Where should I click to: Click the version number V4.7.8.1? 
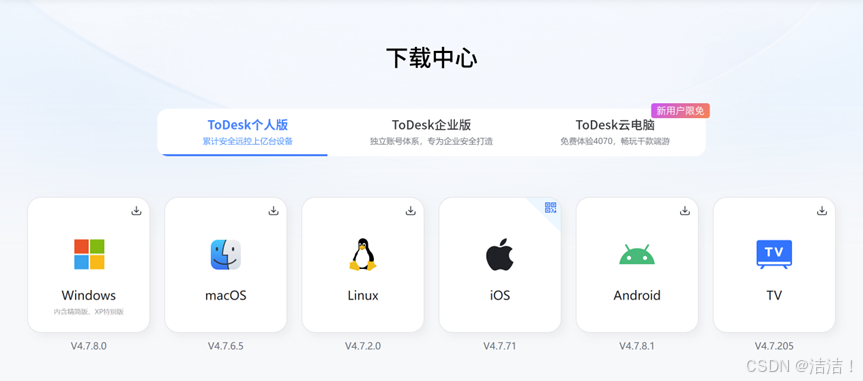click(637, 346)
